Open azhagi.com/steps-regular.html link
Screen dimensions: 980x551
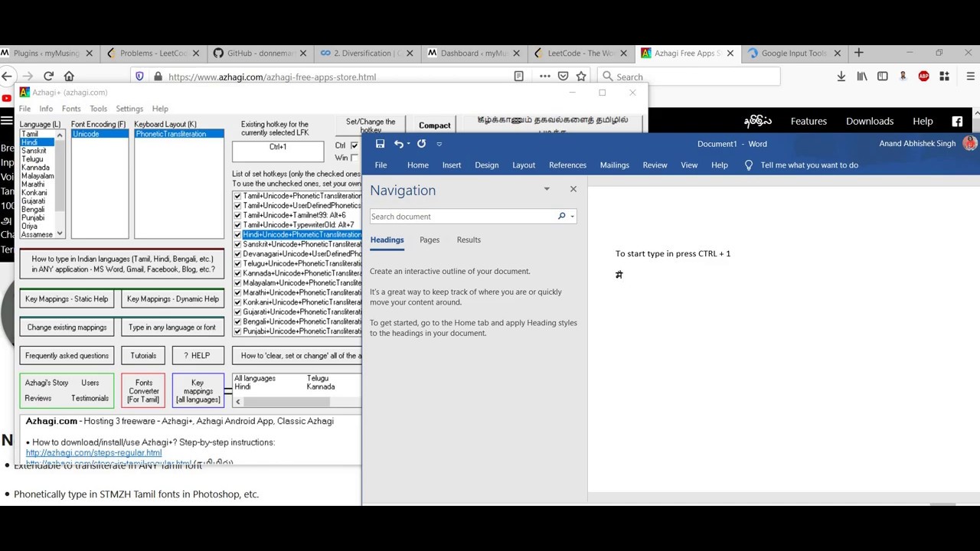pyautogui.click(x=93, y=452)
